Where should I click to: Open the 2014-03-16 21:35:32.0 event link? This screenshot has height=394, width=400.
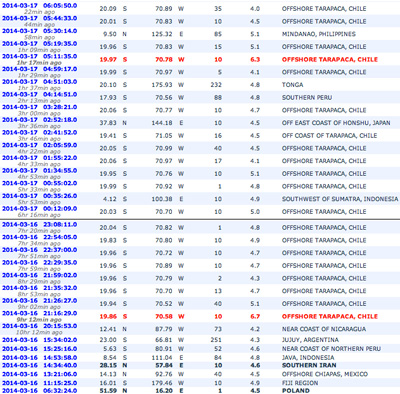40,288
